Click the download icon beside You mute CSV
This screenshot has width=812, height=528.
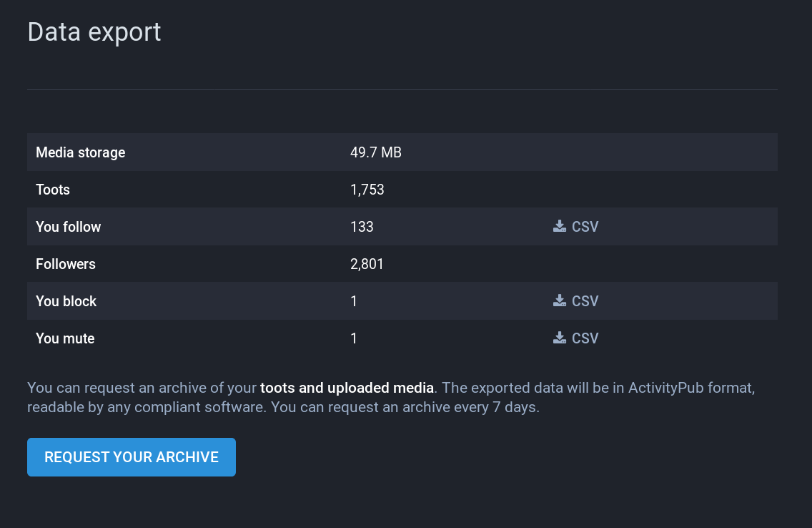(x=559, y=338)
